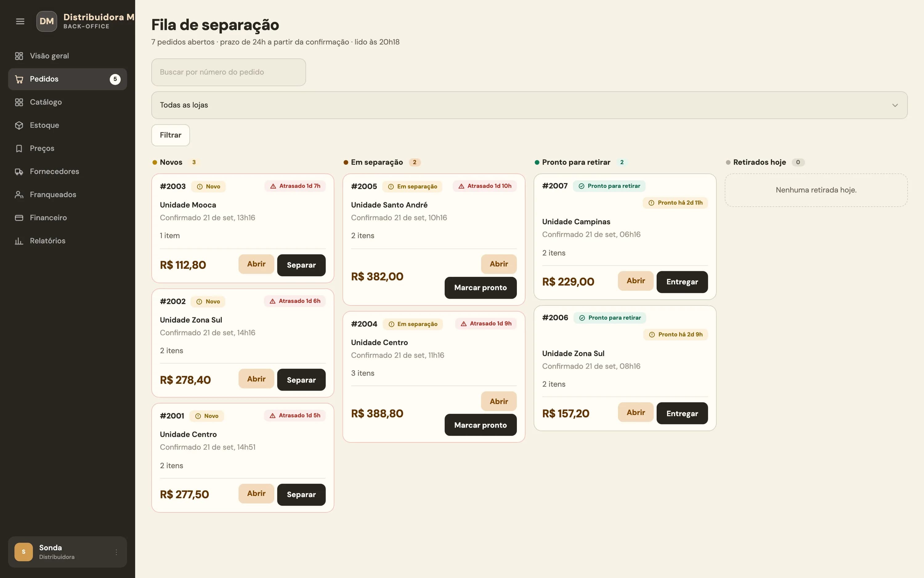Open order #2004 with Abrir
Screen dimensions: 924x578
click(x=499, y=401)
